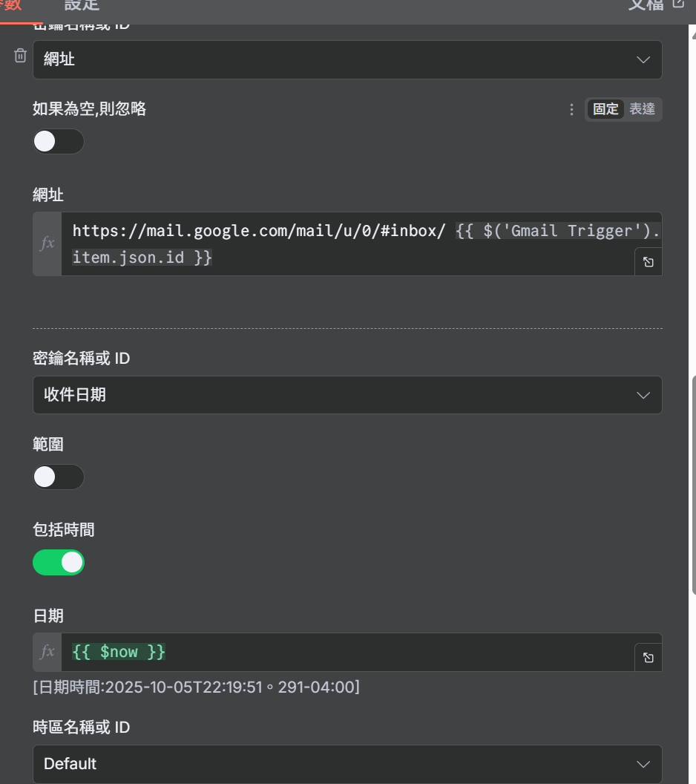Switch to 表達 expression mode

coord(643,109)
